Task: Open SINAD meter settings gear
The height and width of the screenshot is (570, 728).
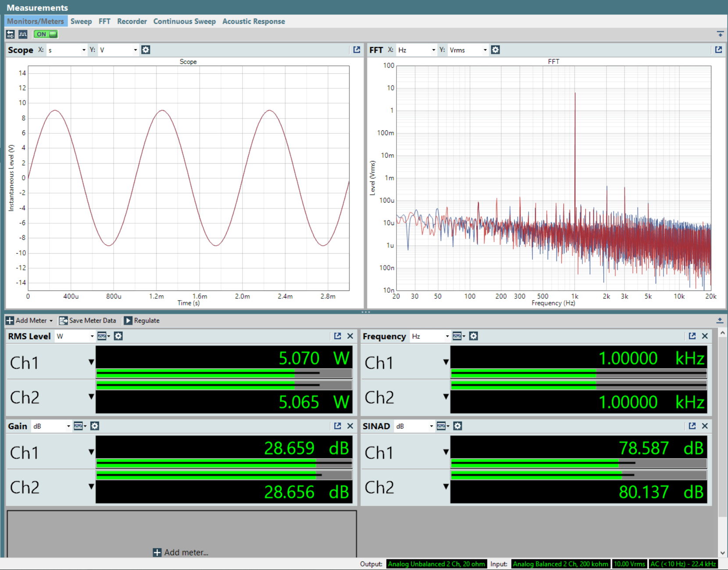Action: click(458, 426)
